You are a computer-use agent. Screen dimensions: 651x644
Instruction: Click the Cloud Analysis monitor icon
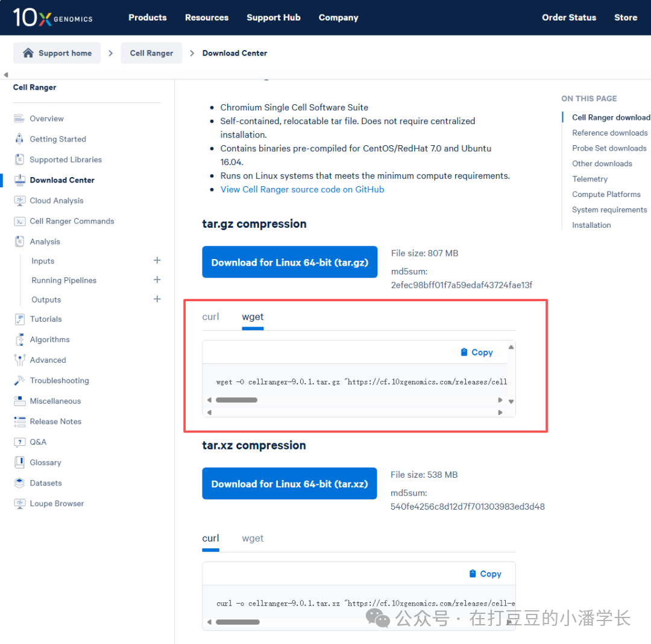(19, 201)
